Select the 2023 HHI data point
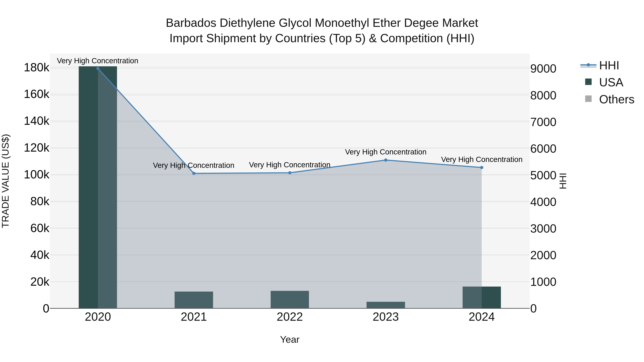644x362 pixels. click(386, 160)
